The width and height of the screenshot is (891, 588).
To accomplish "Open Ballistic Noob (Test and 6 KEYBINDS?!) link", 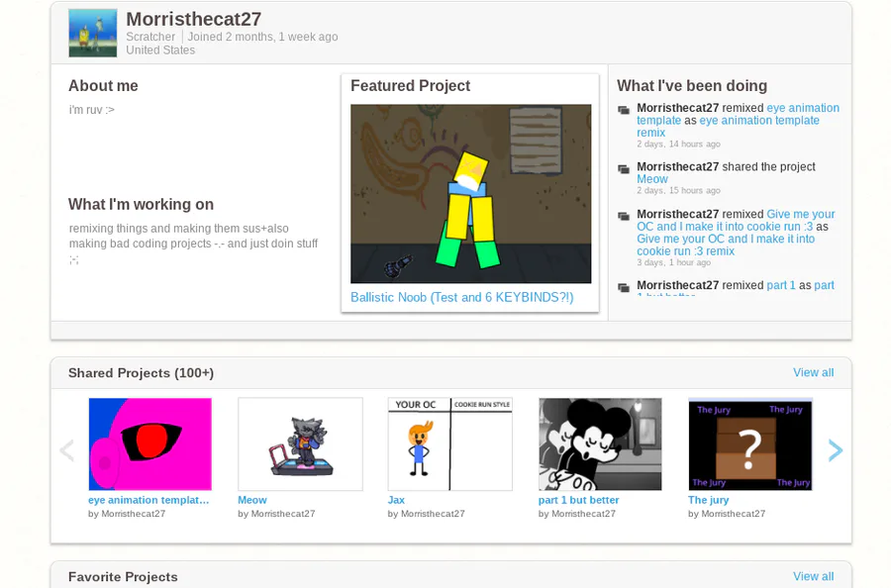I will [462, 297].
